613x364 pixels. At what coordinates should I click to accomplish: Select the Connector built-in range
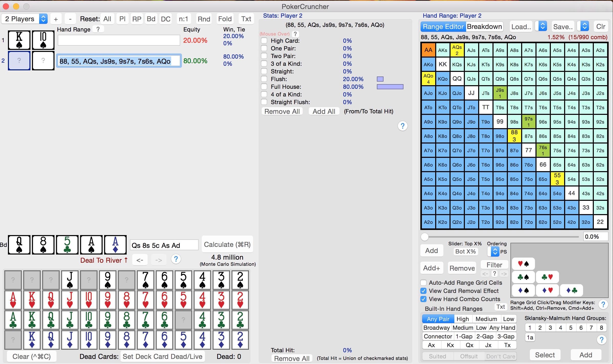438,336
